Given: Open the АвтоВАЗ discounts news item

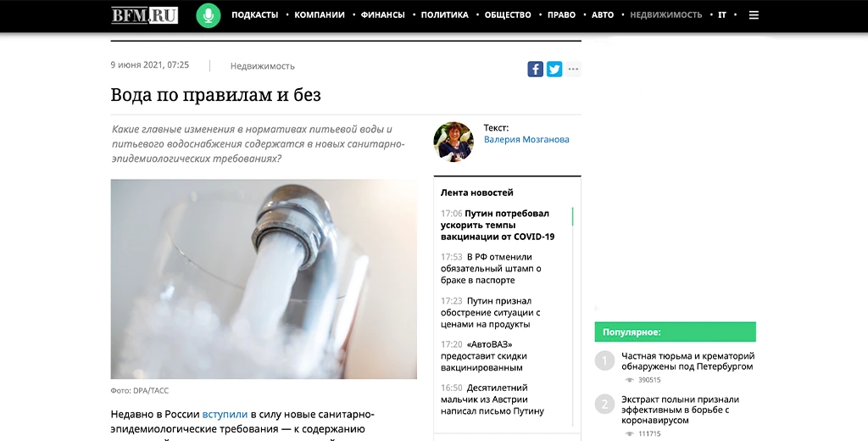Looking at the screenshot, I should click(484, 355).
